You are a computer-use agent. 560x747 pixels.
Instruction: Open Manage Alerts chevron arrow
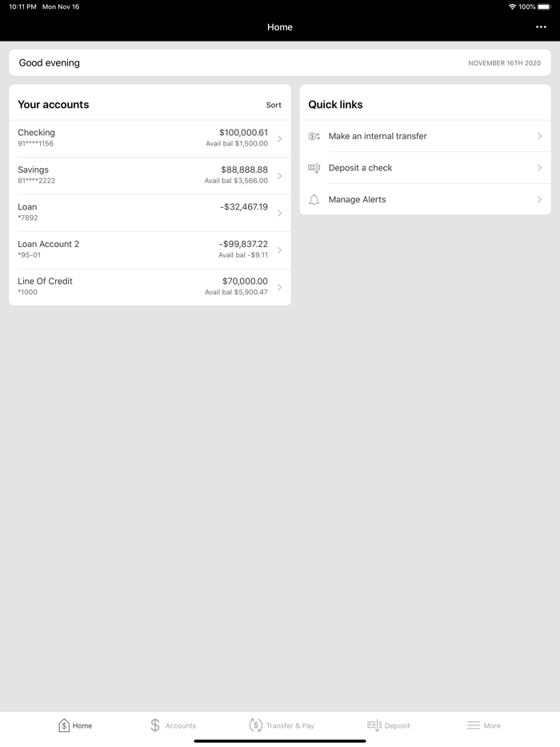click(540, 200)
